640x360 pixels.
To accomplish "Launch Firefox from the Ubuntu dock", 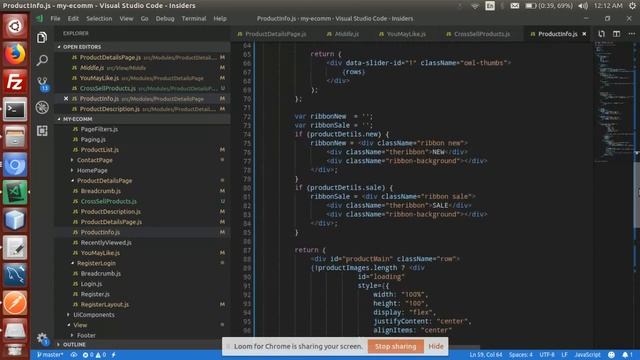I will (x=15, y=54).
